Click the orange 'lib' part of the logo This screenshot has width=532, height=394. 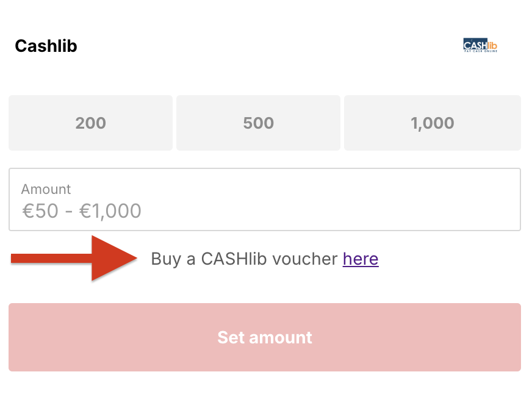[x=492, y=45]
